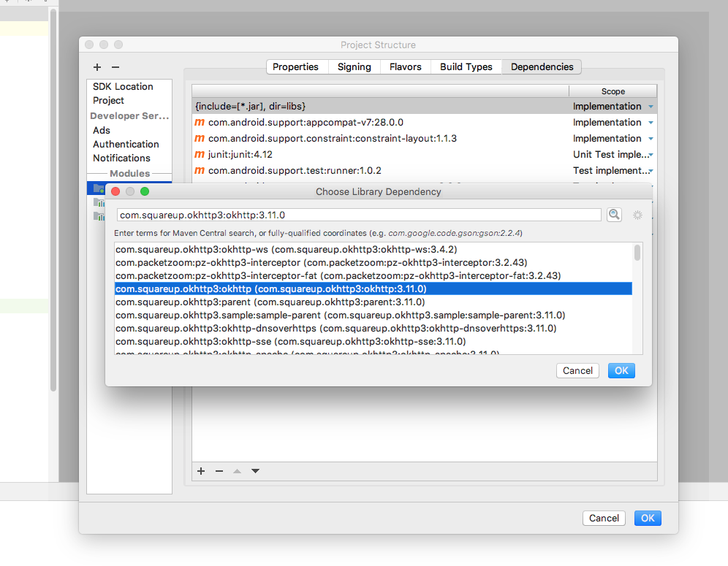728x566 pixels.
Task: Select Project in sidebar
Action: [108, 101]
